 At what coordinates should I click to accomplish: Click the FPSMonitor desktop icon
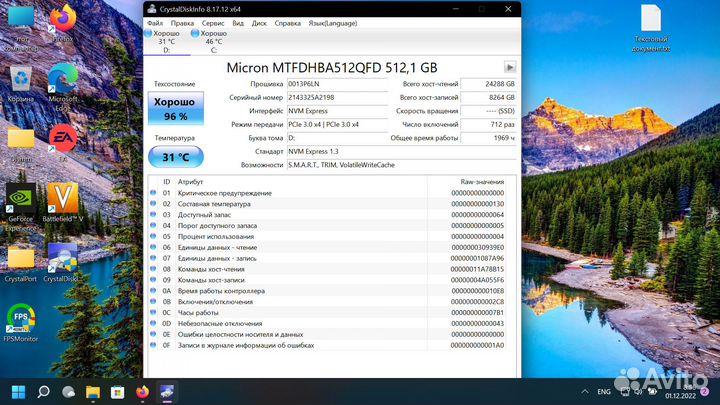coord(21,322)
